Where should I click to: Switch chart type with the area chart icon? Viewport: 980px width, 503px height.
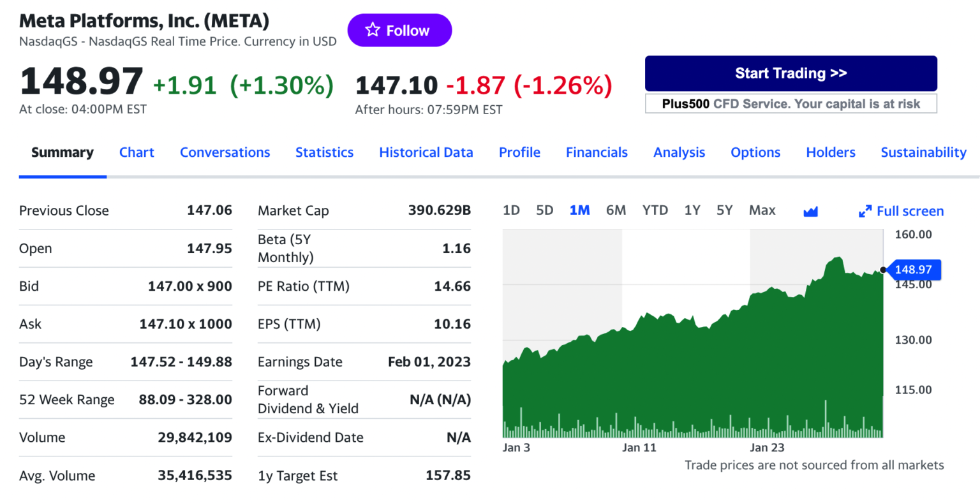coord(810,211)
